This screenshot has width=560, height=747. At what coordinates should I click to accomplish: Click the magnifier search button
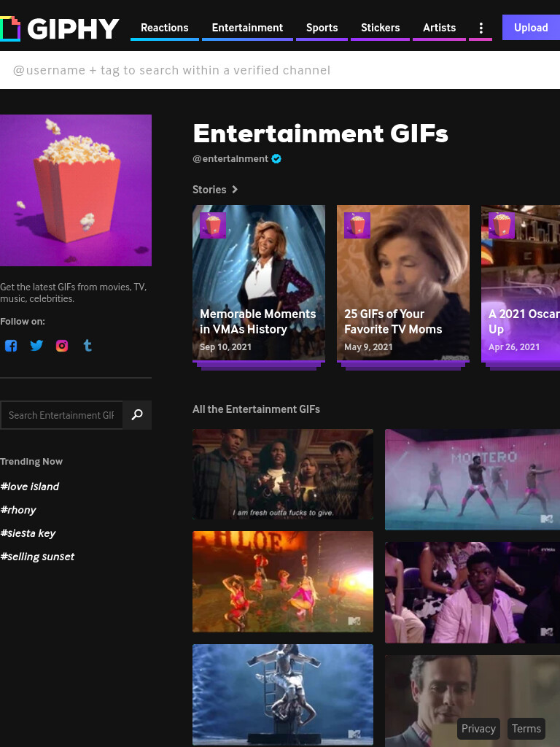[137, 415]
